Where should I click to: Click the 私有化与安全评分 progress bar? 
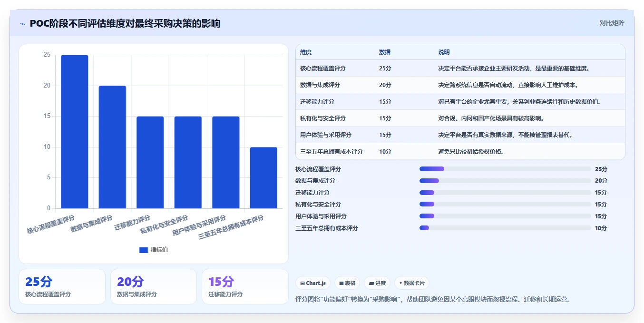point(505,205)
